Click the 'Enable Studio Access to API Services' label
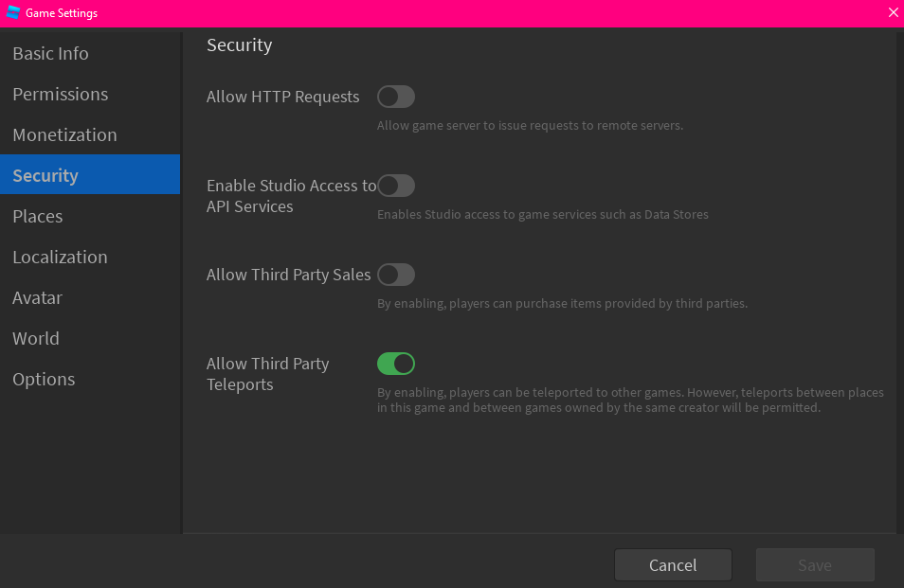 click(291, 196)
